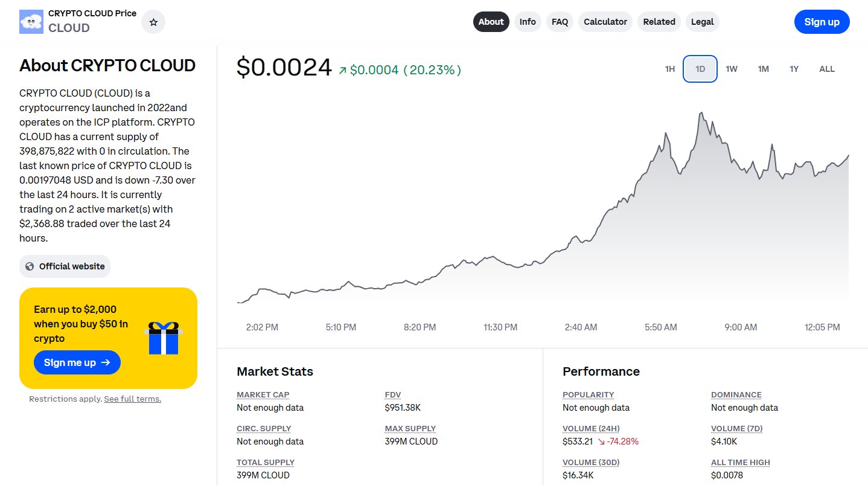Open the See full terms link
Image resolution: width=868 pixels, height=485 pixels.
tap(132, 399)
